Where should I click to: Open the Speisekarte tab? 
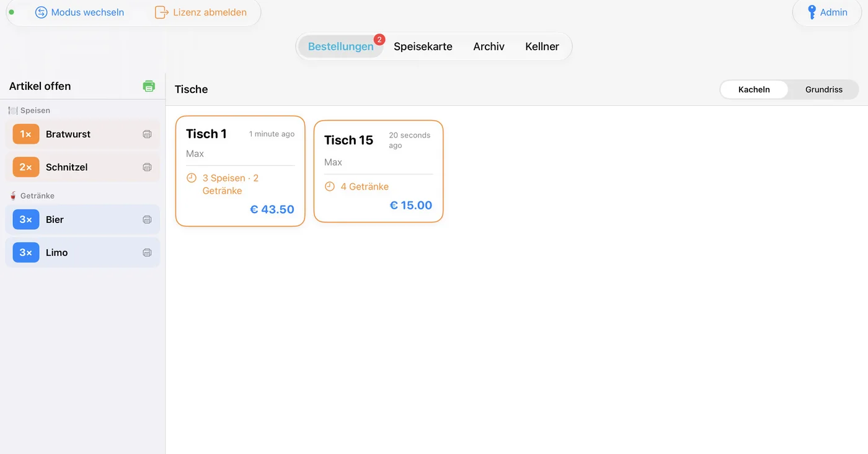(x=423, y=46)
